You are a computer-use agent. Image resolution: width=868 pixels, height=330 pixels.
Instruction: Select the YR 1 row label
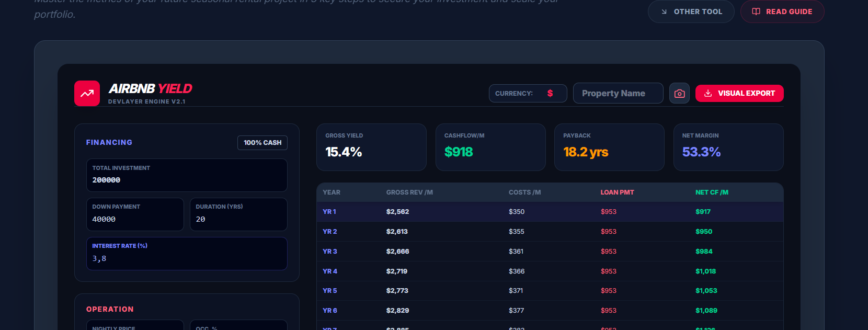coord(329,212)
